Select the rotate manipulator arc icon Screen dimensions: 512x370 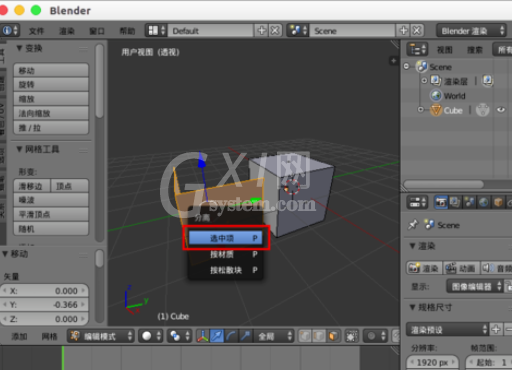tap(231, 336)
